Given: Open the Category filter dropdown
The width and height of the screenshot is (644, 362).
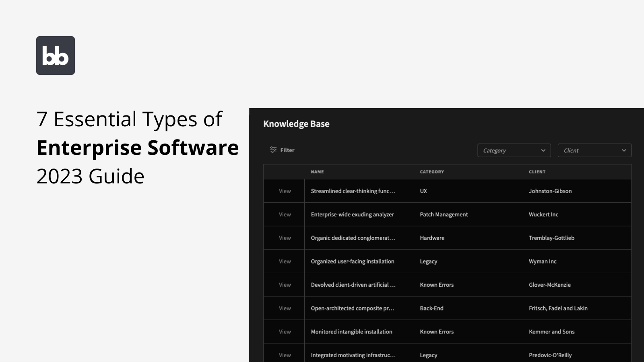Looking at the screenshot, I should [514, 150].
